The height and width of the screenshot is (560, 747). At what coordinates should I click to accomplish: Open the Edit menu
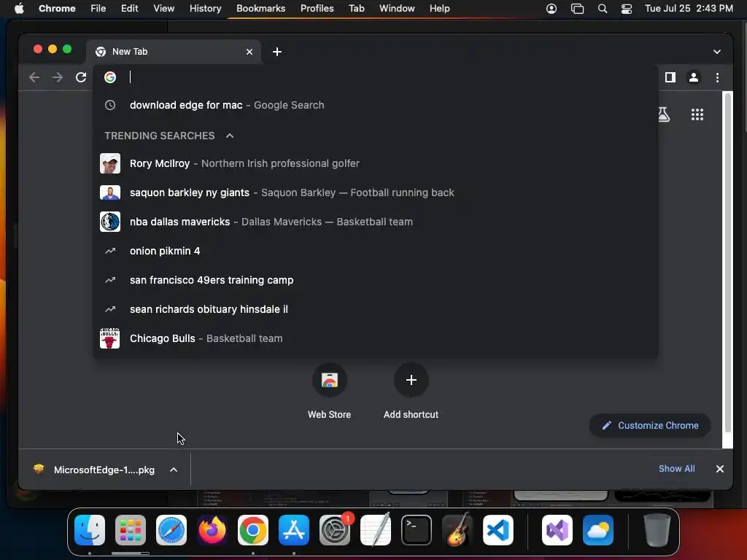130,9
